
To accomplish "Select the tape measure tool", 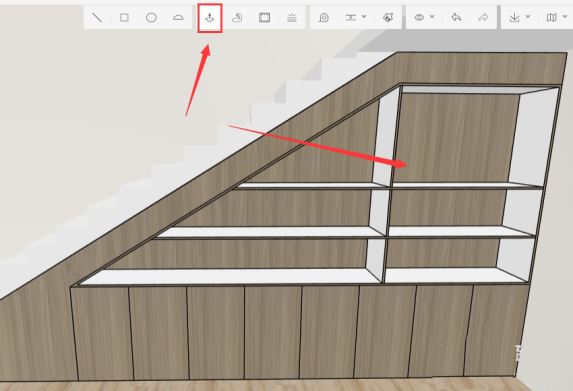I will pyautogui.click(x=324, y=18).
